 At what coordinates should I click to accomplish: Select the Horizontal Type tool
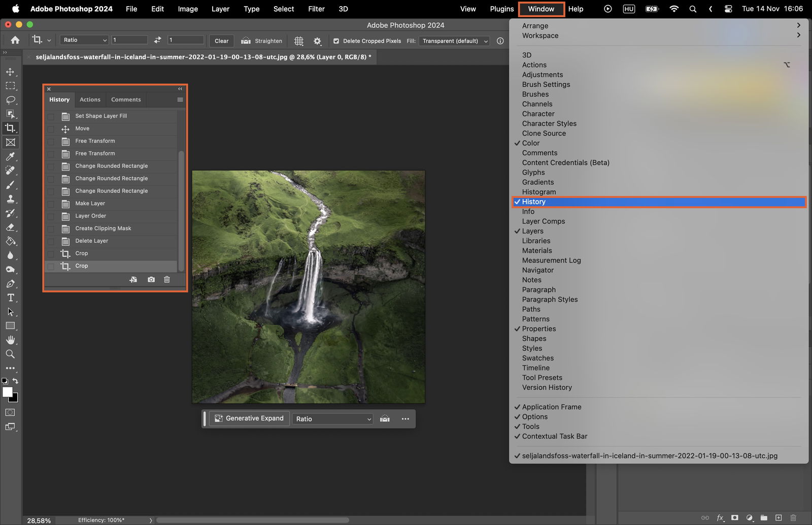coord(10,298)
